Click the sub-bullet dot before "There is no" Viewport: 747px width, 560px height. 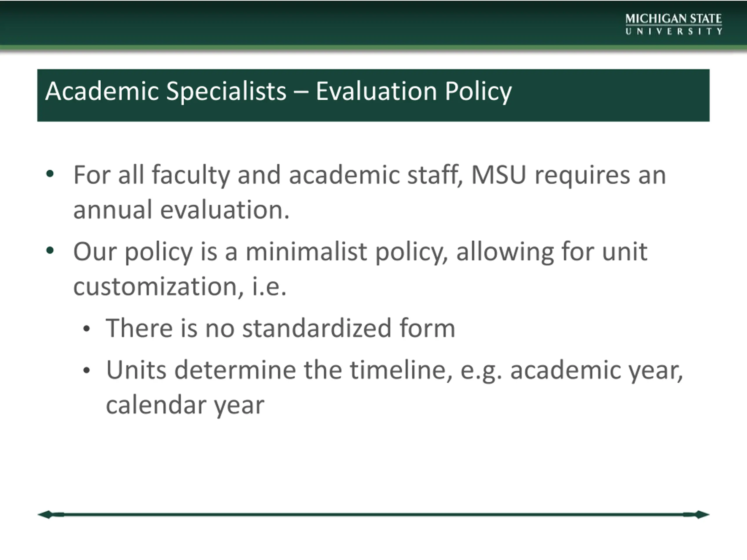coord(86,328)
